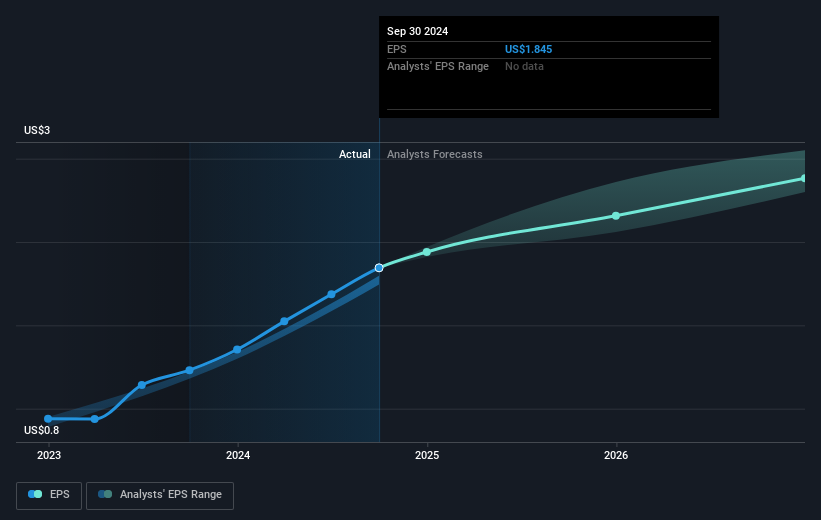Click the EPS color swatch in legend
The width and height of the screenshot is (821, 520).
click(35, 494)
